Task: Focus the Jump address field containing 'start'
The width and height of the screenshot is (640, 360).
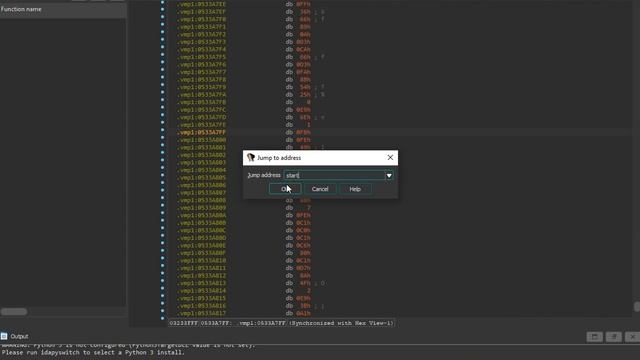Action: point(335,176)
